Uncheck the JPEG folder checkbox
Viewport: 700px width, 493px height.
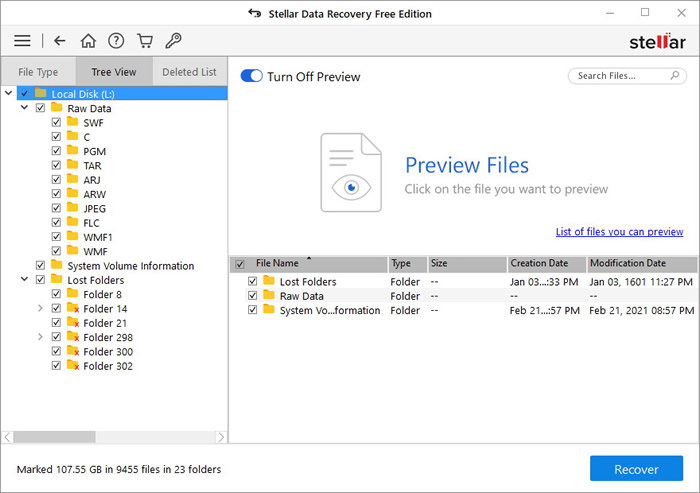(56, 209)
